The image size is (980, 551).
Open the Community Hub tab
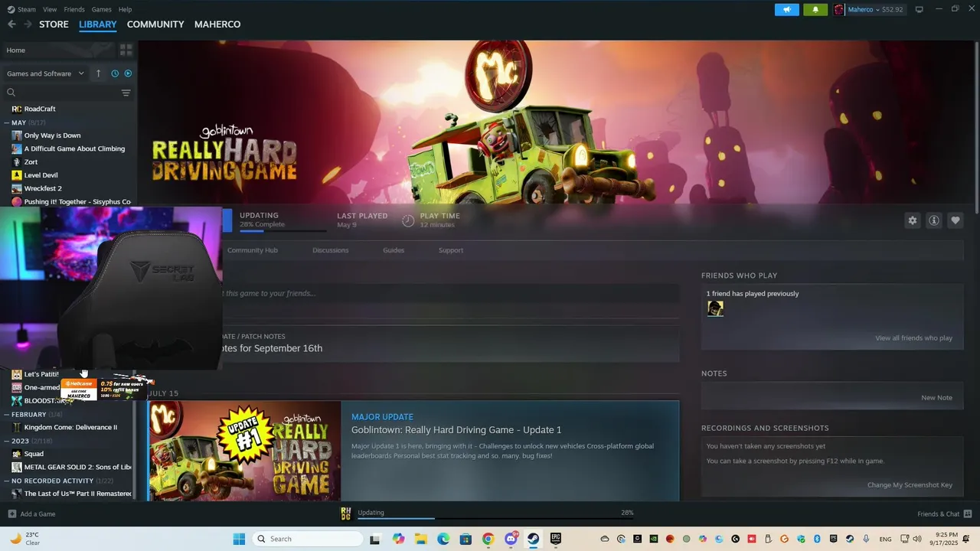click(253, 250)
